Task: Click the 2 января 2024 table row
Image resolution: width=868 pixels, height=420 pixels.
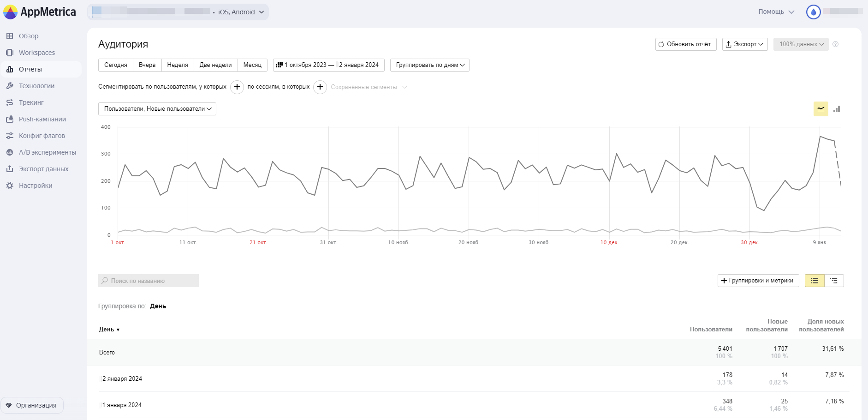Action: click(x=474, y=378)
